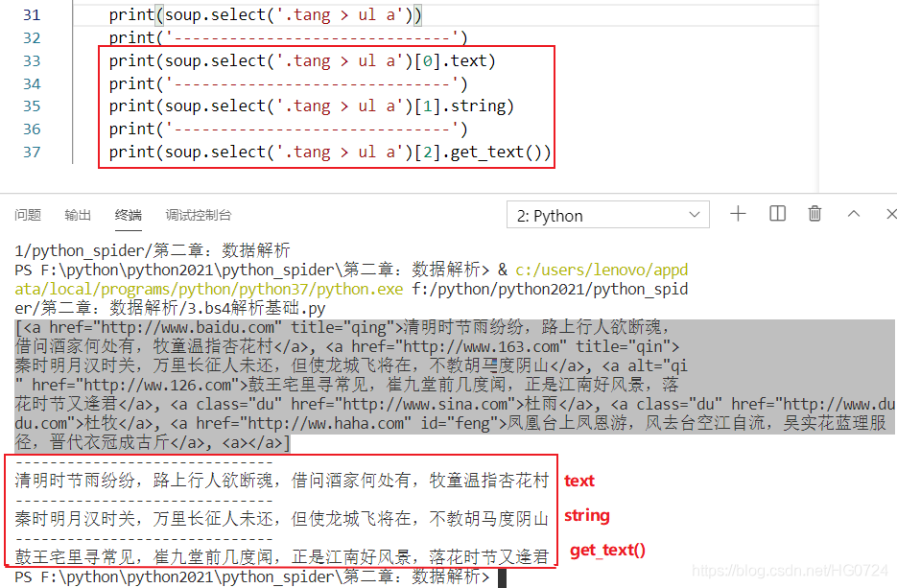Maximize panel with up chevron

click(x=854, y=214)
